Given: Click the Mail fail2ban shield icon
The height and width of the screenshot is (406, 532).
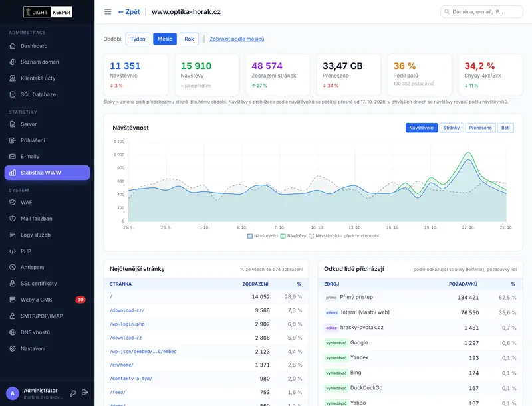Looking at the screenshot, I should pyautogui.click(x=13, y=219).
